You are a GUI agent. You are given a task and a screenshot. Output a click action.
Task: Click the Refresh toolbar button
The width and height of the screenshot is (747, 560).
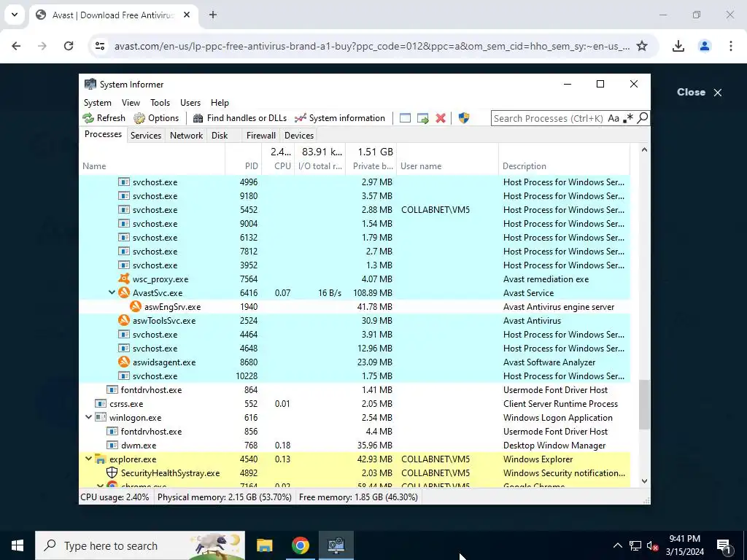(x=104, y=118)
